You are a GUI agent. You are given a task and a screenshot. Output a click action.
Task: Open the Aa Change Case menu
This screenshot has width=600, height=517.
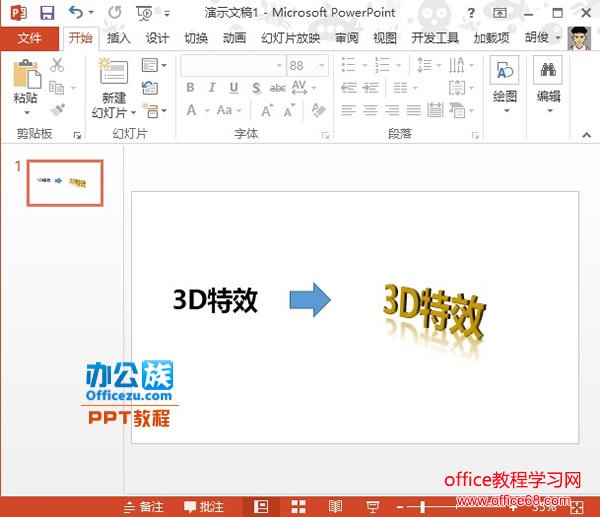[229, 110]
